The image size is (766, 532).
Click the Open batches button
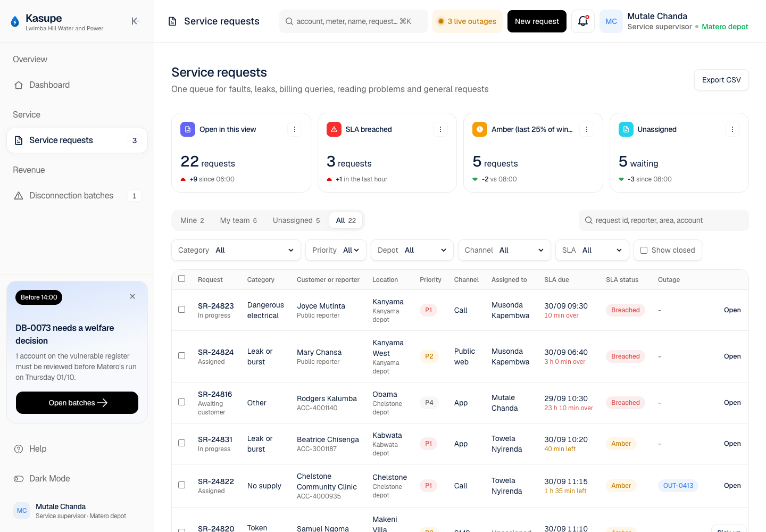[x=77, y=403]
